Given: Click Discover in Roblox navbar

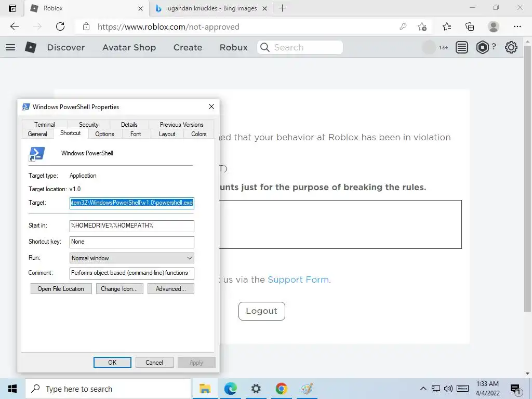Looking at the screenshot, I should [x=66, y=47].
